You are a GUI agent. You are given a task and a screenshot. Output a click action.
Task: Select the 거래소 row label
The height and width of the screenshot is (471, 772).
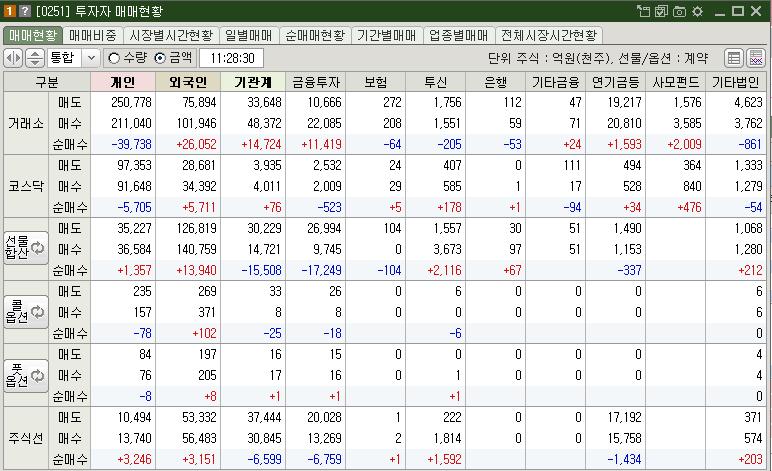click(26, 123)
